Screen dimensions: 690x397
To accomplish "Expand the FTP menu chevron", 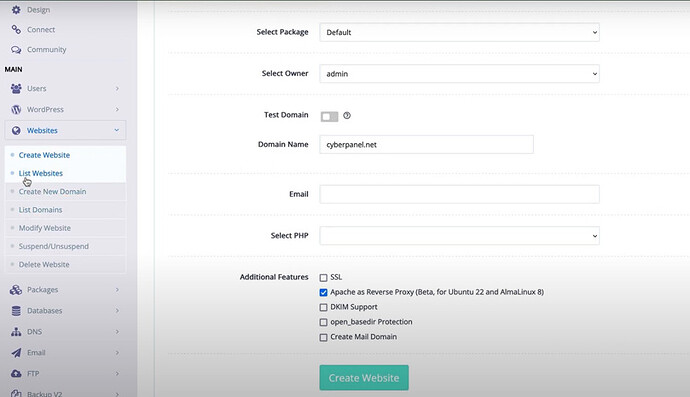I will click(x=117, y=374).
